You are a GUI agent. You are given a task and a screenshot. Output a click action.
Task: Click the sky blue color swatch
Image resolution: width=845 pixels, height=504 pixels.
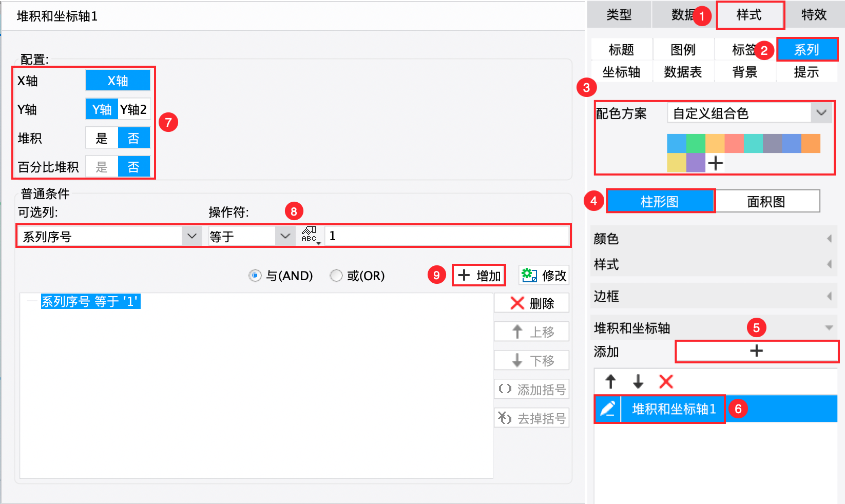677,143
